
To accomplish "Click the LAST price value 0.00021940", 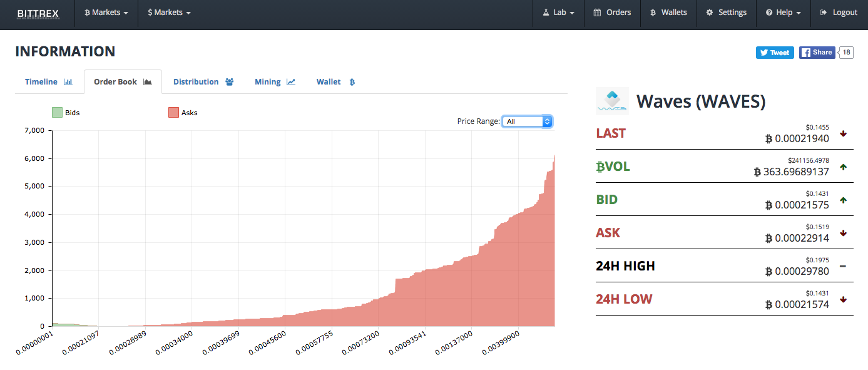I will pos(797,138).
